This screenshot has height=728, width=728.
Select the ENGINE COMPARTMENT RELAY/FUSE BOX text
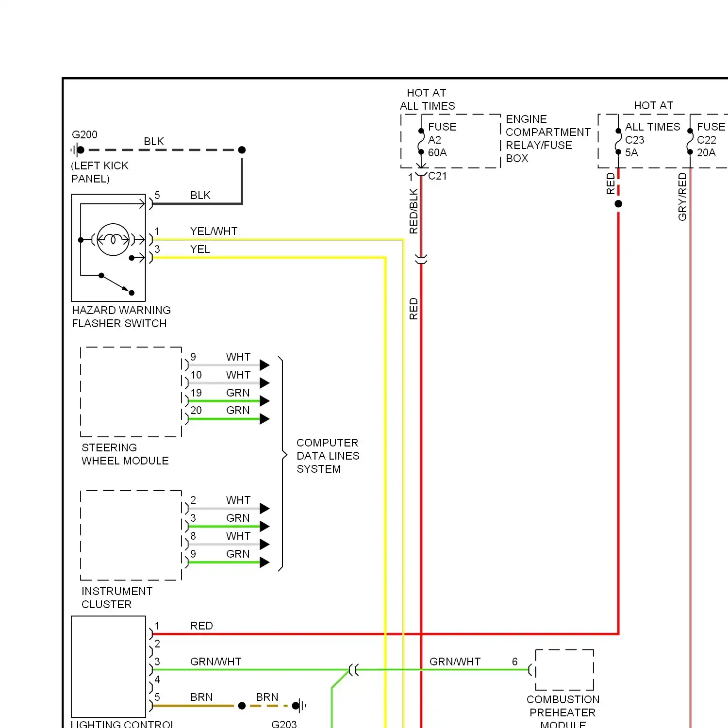548,138
